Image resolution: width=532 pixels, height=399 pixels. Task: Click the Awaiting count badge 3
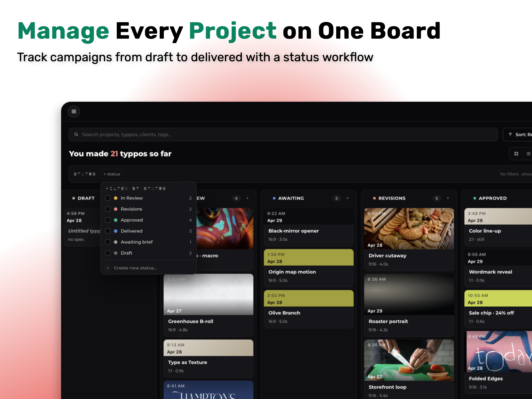coord(337,198)
